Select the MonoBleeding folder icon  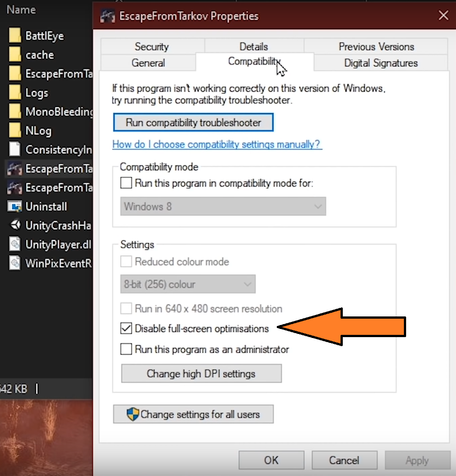tap(15, 111)
